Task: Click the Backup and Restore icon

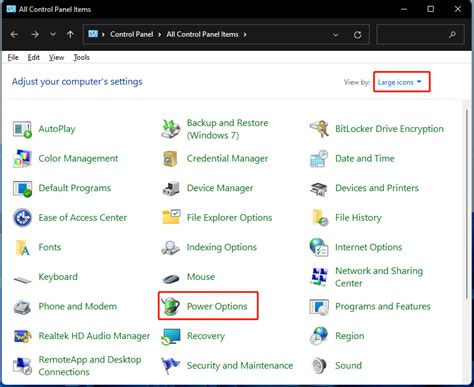Action: coord(171,129)
